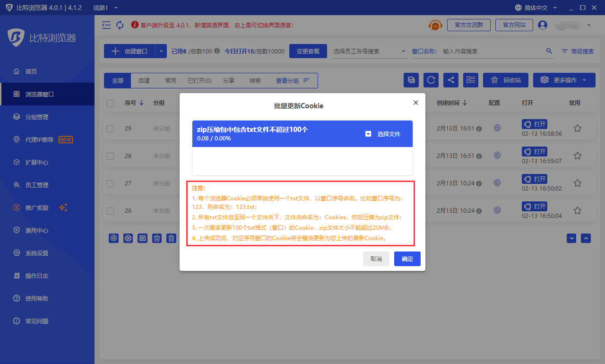Collapse the sidebar menu icon
Image resolution: width=605 pixels, height=364 pixels.
106,25
